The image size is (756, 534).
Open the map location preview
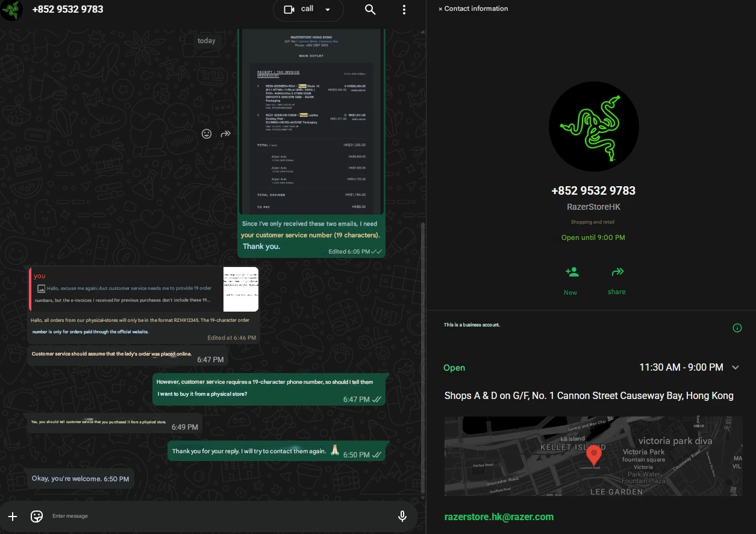point(593,456)
